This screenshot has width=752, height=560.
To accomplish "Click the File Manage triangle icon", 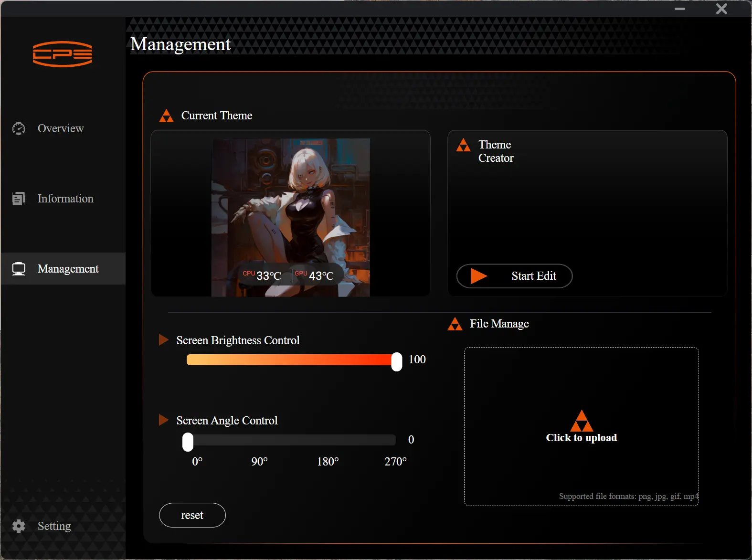I will [x=455, y=324].
